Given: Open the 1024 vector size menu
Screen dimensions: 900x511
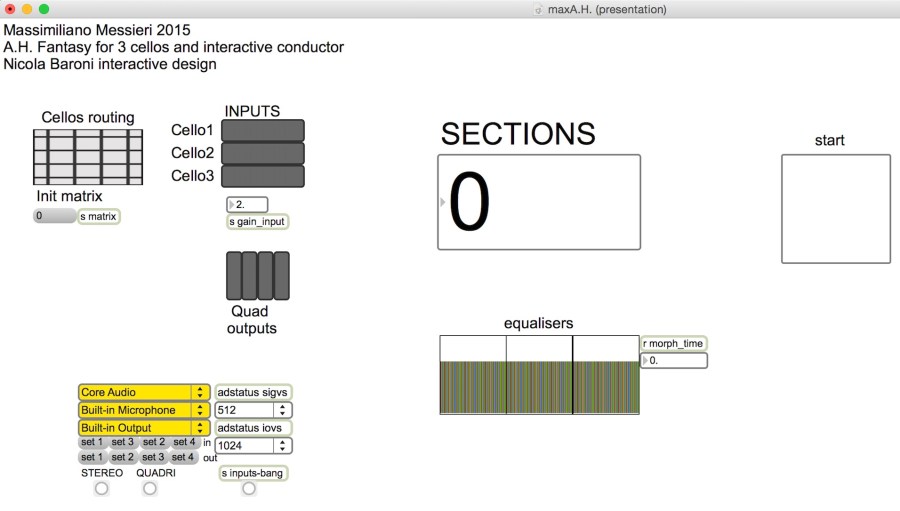Looking at the screenshot, I should (253, 446).
